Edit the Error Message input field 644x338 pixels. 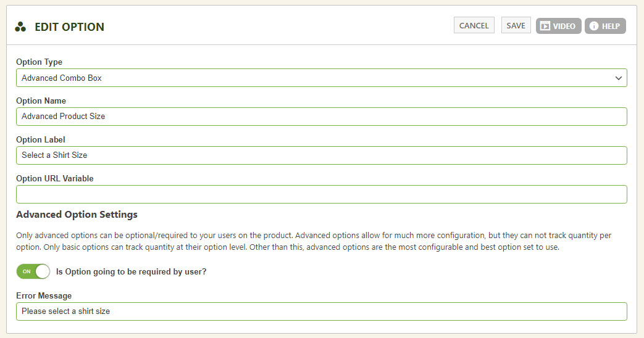[322, 311]
